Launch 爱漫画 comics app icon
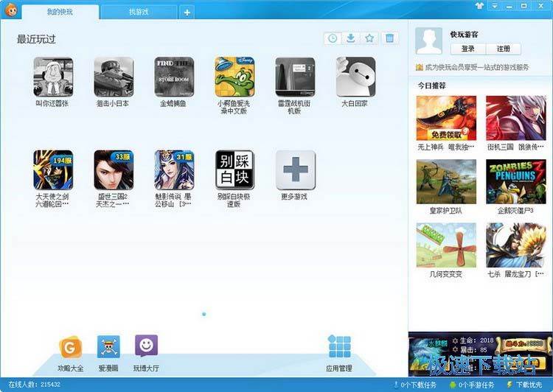This screenshot has height=392, width=553. pos(108,347)
